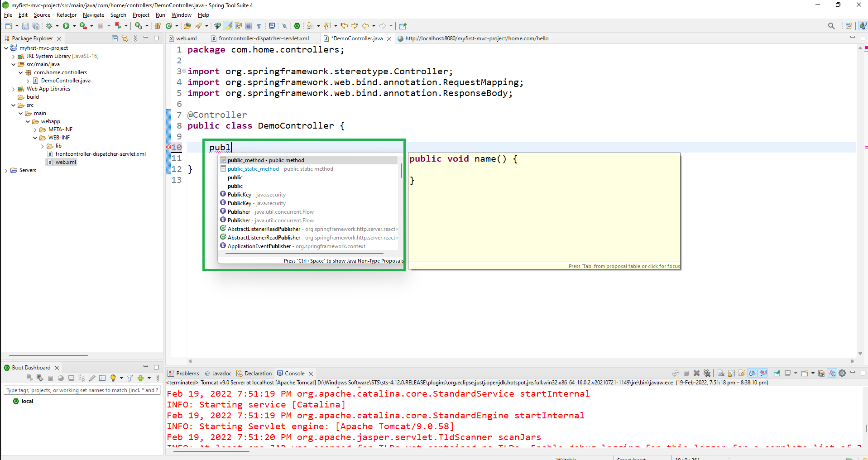
Task: Collapse the WEB-INF folder
Action: coord(35,138)
